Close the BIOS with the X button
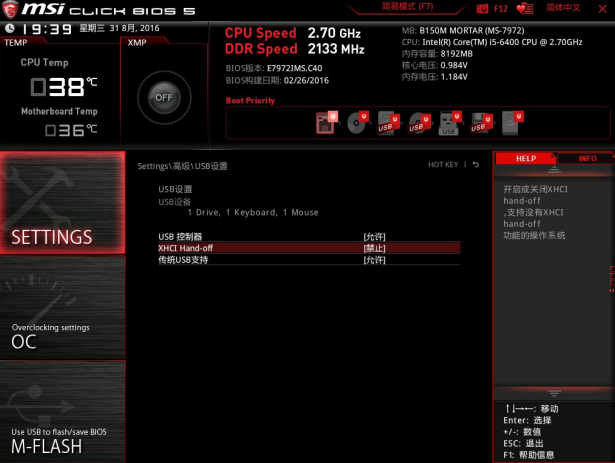Image resolution: width=615 pixels, height=463 pixels. pyautogui.click(x=602, y=9)
